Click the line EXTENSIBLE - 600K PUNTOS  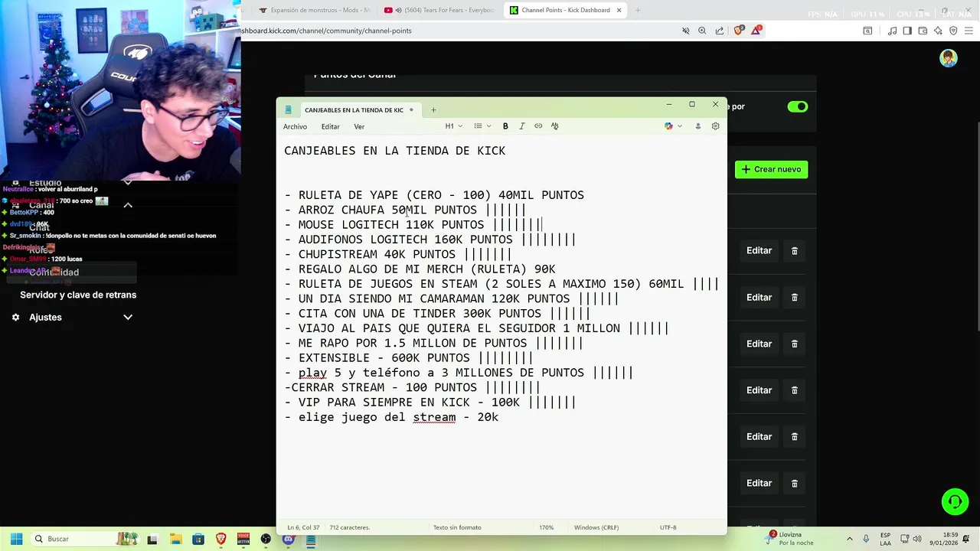point(409,357)
